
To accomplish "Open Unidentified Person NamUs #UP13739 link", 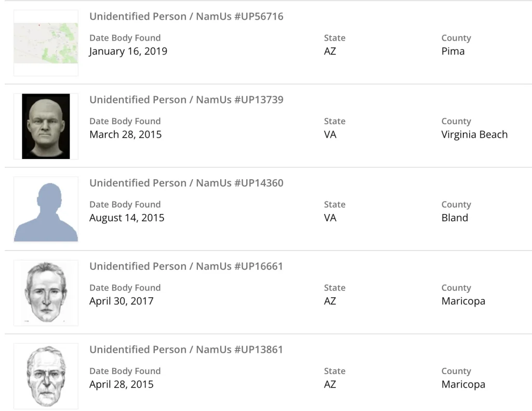I will pos(187,100).
